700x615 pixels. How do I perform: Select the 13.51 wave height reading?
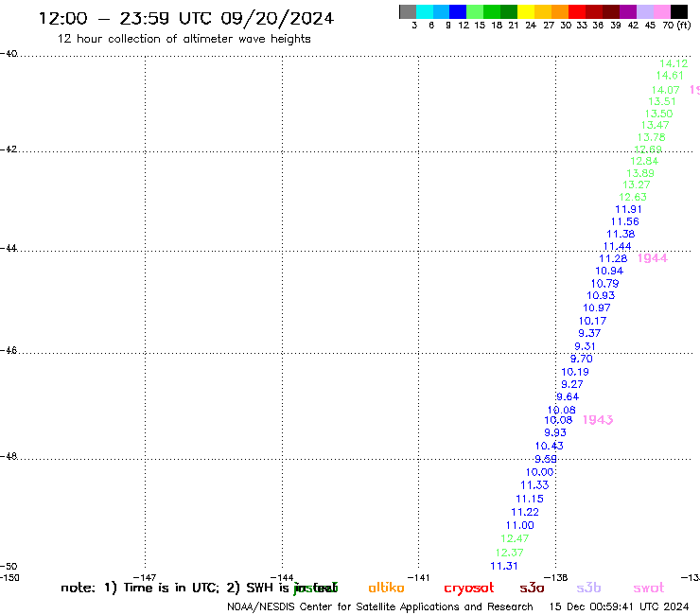(662, 102)
